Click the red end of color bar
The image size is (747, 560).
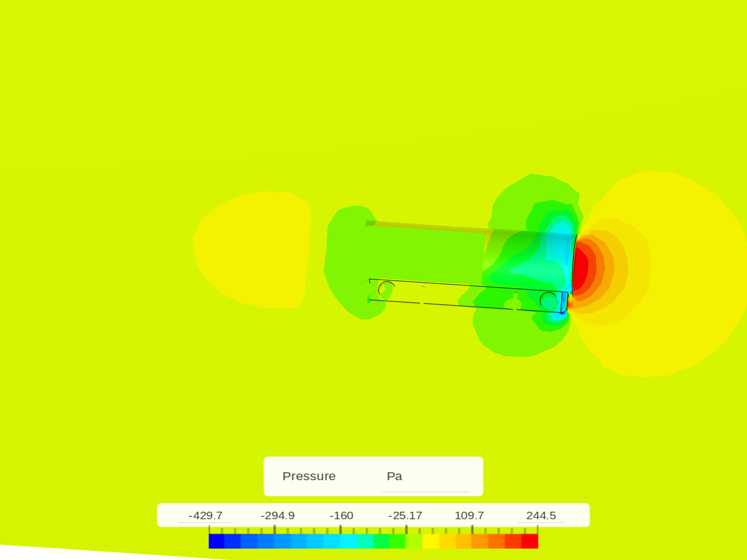(530, 541)
